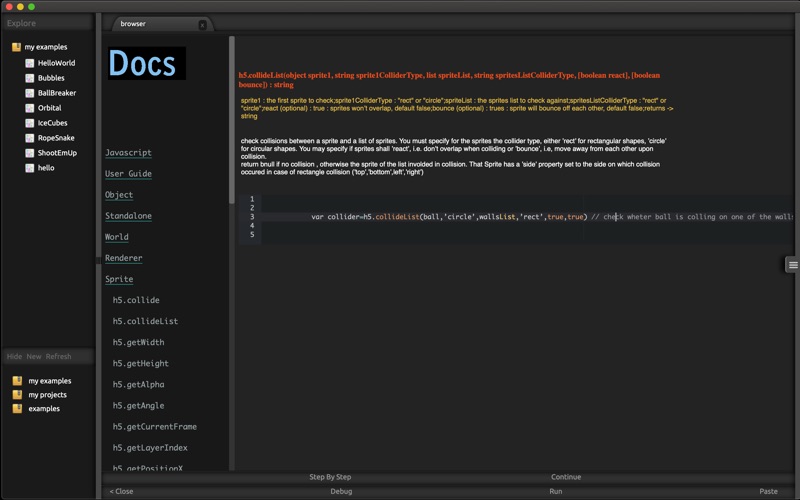Open the Sprite docs section
The image size is (800, 500).
(119, 279)
